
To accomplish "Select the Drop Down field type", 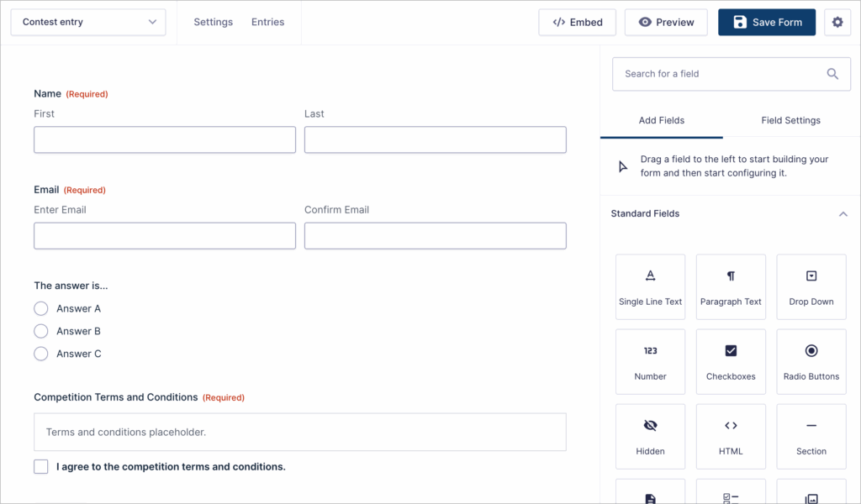I will [x=811, y=286].
